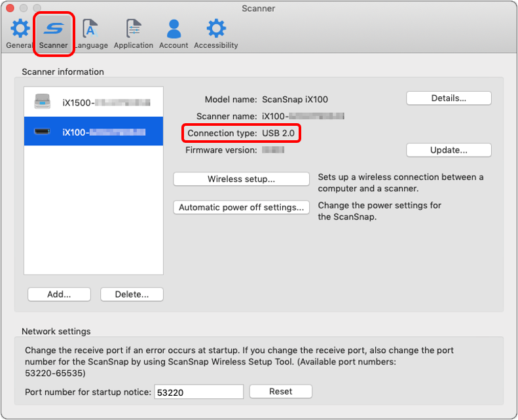Open the General preferences tab

point(19,33)
